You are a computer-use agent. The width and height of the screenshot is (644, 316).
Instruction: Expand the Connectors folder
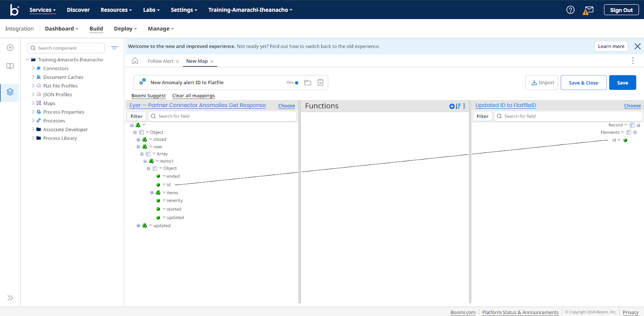pyautogui.click(x=33, y=68)
